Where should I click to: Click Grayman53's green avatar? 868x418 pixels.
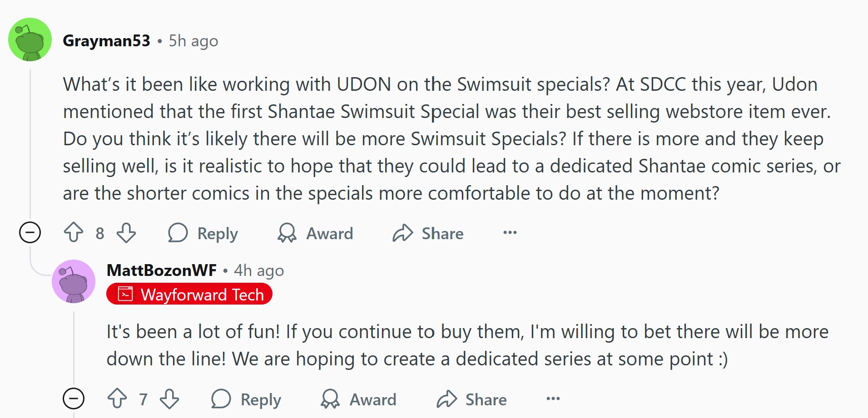pyautogui.click(x=30, y=39)
